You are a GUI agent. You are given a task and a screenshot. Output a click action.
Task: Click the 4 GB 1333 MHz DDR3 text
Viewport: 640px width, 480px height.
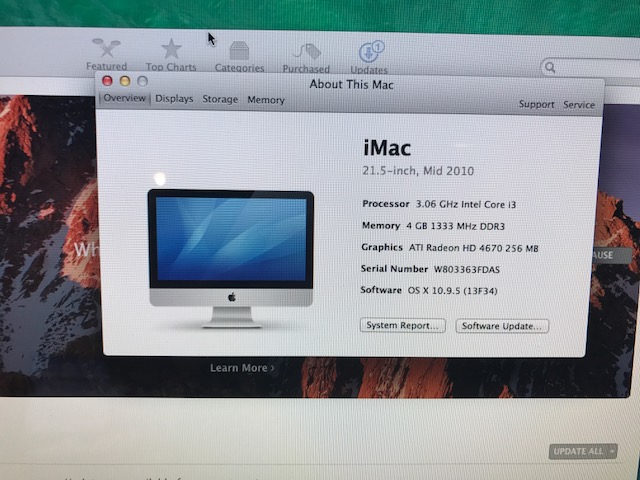(455, 226)
